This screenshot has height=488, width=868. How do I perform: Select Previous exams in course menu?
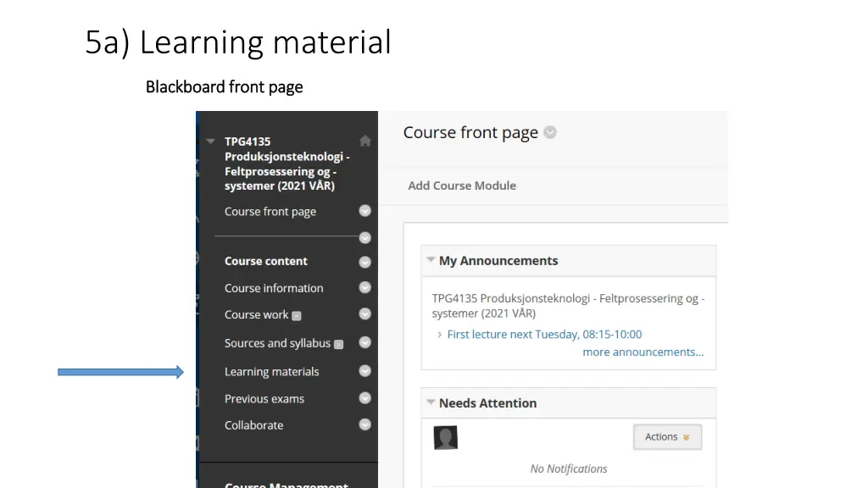[264, 399]
